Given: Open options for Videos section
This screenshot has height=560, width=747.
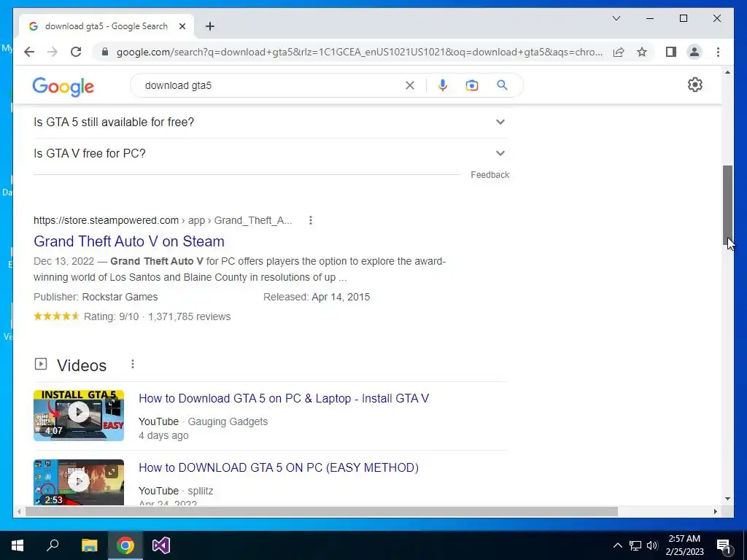Looking at the screenshot, I should click(133, 365).
